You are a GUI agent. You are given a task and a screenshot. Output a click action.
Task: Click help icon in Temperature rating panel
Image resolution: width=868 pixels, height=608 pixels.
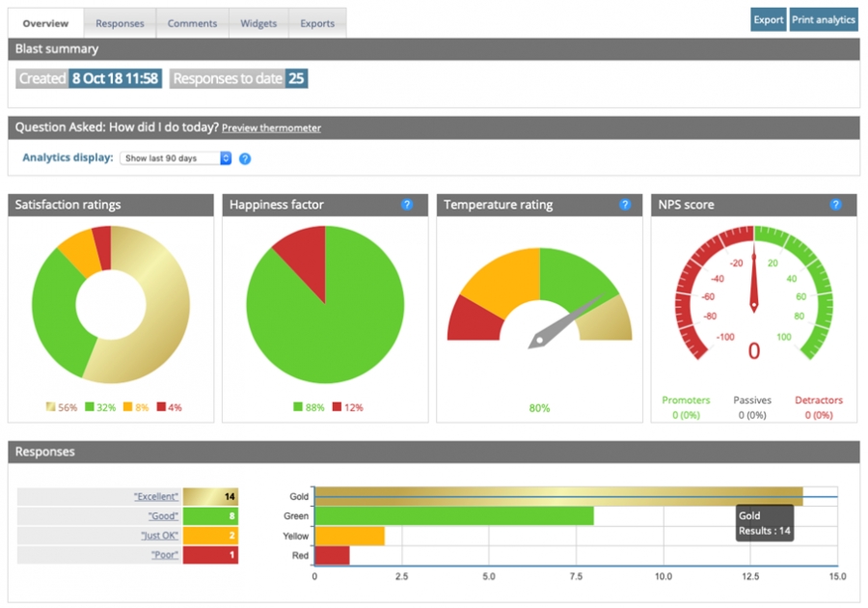click(625, 205)
